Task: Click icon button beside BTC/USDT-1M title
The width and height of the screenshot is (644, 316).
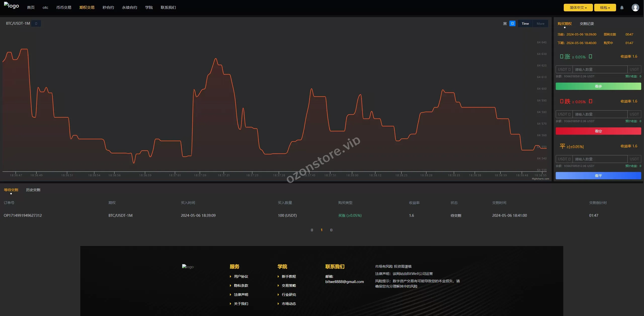Action: 36,23
